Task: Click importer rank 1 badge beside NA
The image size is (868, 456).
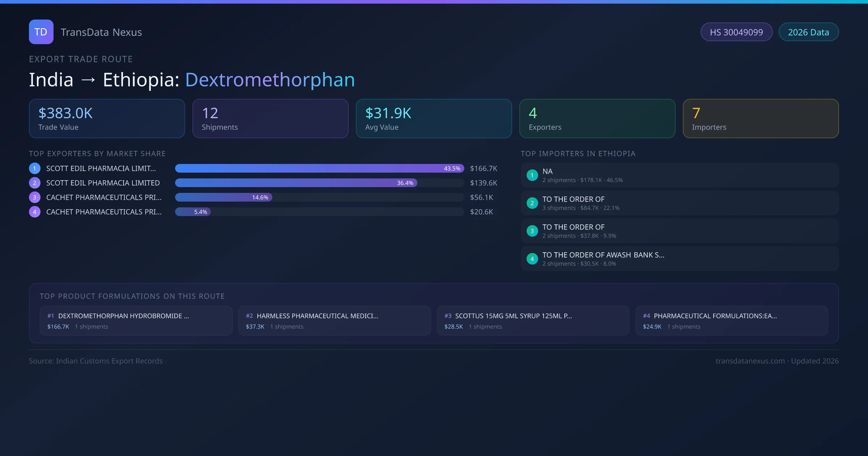Action: point(532,175)
